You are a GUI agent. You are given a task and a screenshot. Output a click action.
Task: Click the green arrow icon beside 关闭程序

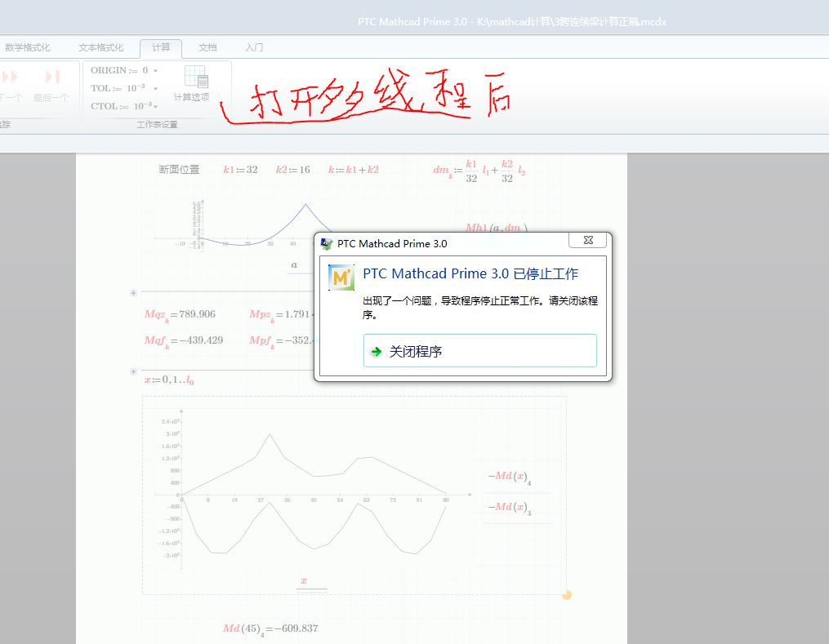[376, 352]
